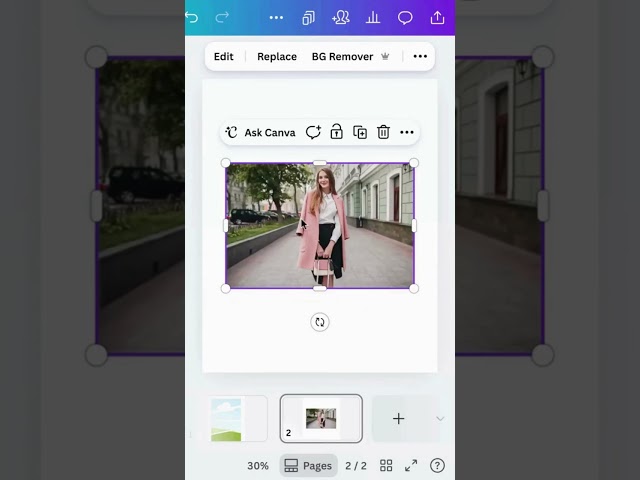Add a comment to the selected image

[313, 132]
